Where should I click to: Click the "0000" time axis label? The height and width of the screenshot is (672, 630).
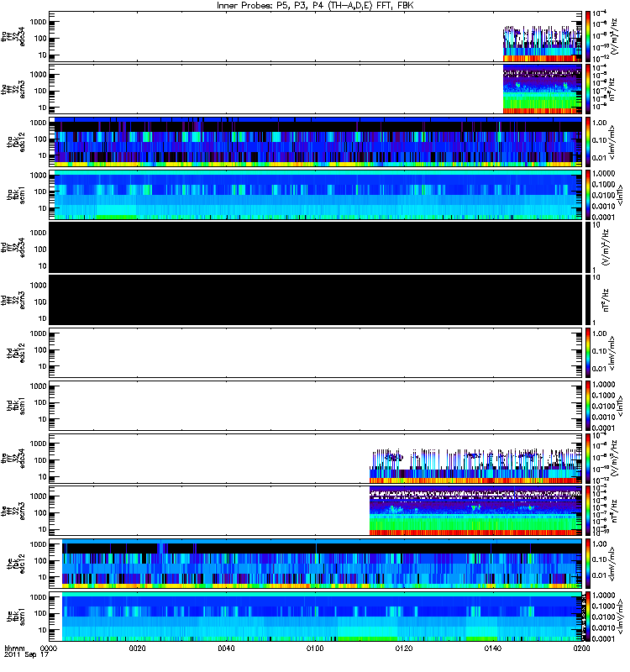coord(49,648)
